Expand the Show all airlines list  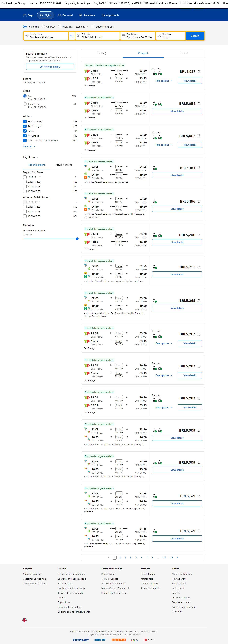point(29,146)
